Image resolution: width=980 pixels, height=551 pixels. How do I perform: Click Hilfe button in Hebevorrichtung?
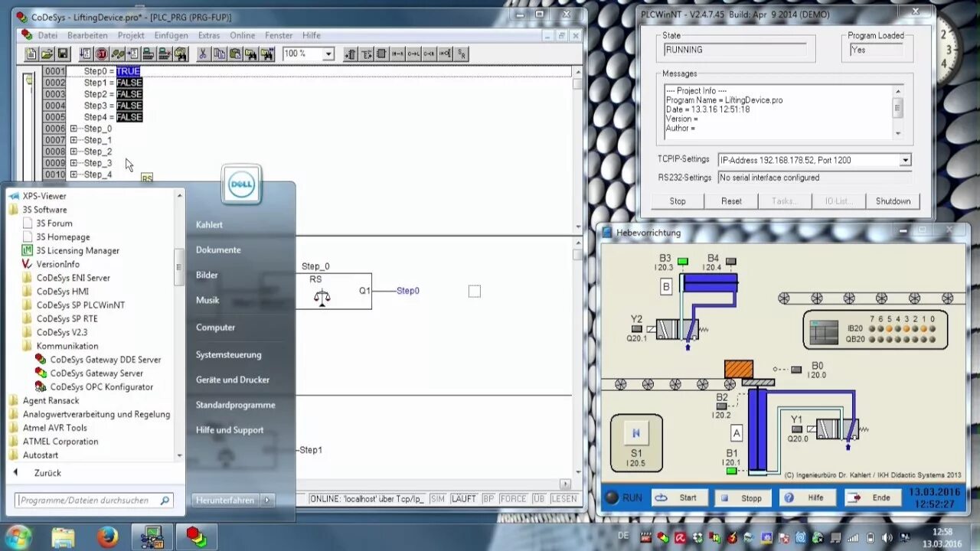808,497
